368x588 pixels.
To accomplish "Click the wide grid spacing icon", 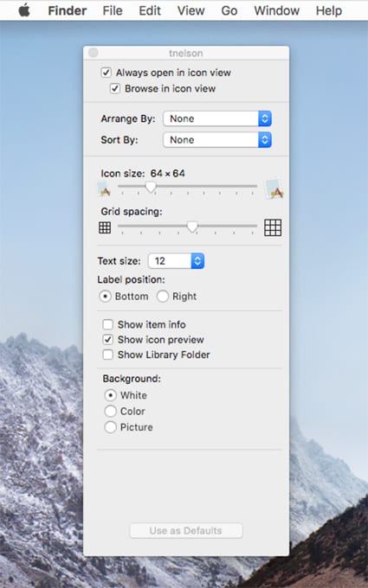I will [273, 227].
